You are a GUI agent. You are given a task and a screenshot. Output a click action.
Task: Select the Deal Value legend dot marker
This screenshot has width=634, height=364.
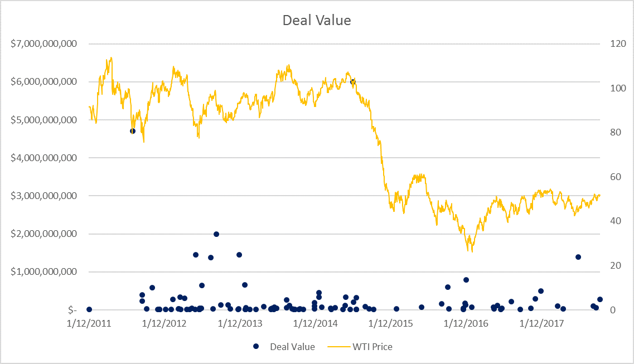256,347
